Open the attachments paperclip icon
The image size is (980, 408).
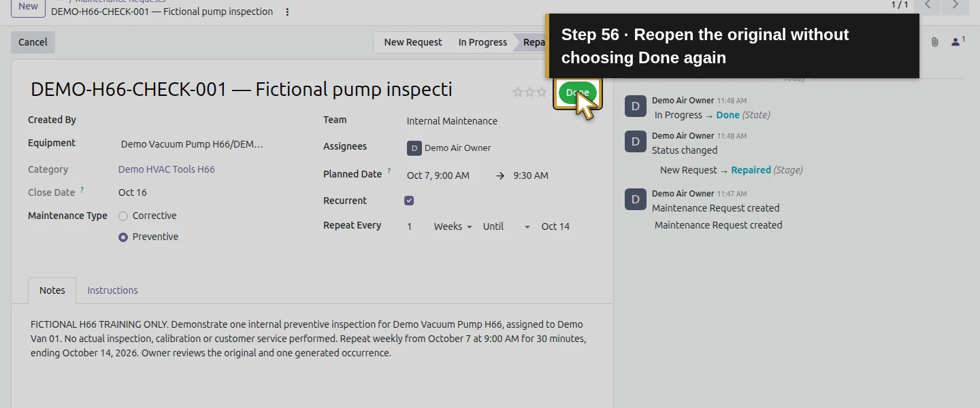pyautogui.click(x=935, y=42)
